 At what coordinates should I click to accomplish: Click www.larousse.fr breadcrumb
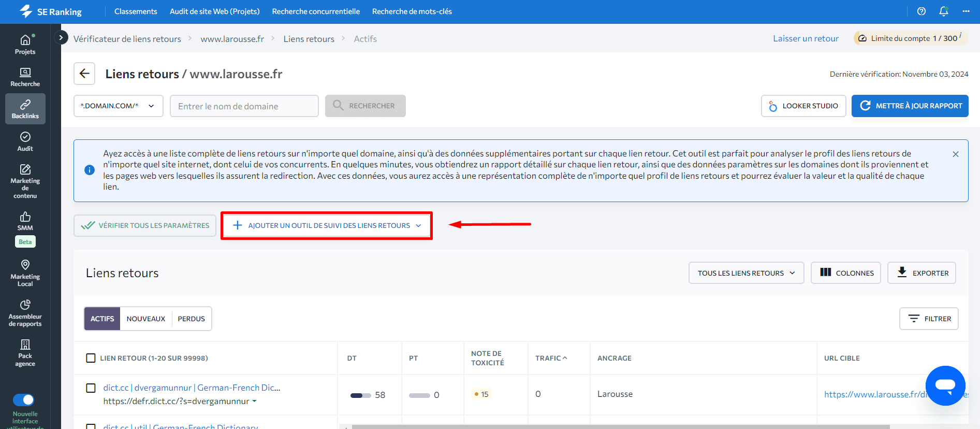232,39
